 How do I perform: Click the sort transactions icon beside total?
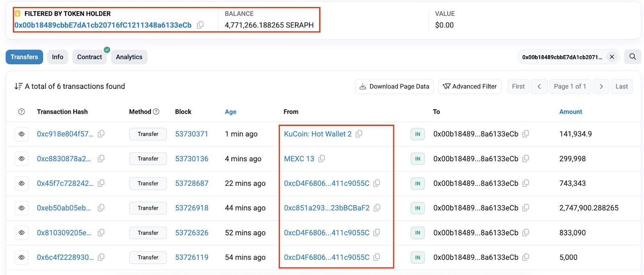pyautogui.click(x=18, y=86)
